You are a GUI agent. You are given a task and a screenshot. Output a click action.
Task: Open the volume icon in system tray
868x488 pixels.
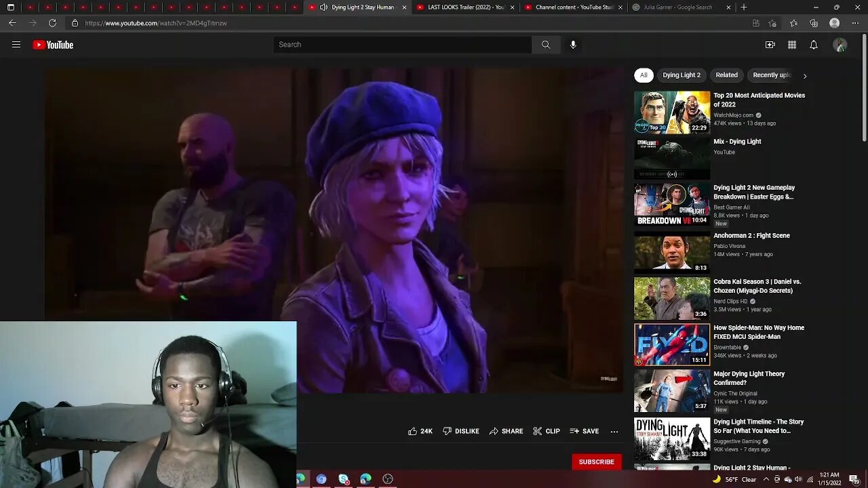point(798,479)
